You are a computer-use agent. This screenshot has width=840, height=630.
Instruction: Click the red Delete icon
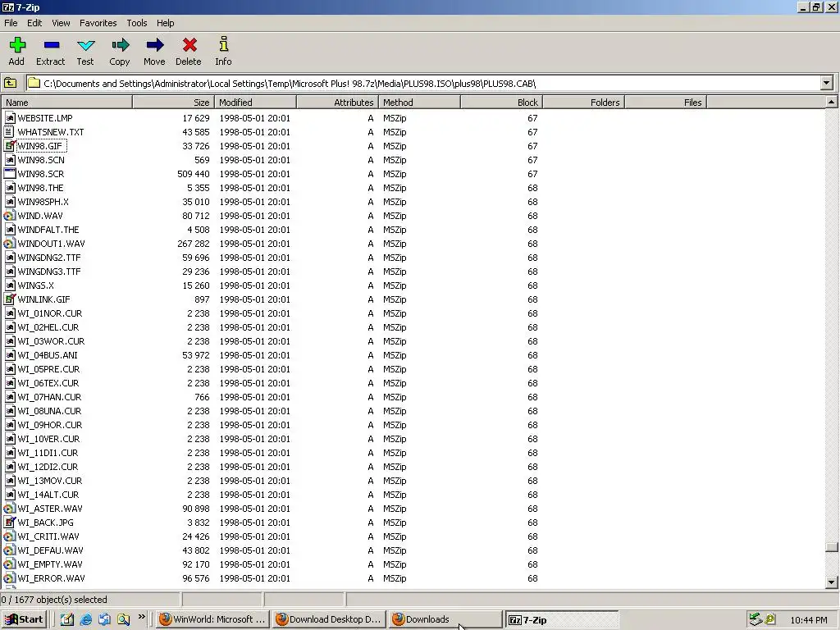pyautogui.click(x=189, y=45)
